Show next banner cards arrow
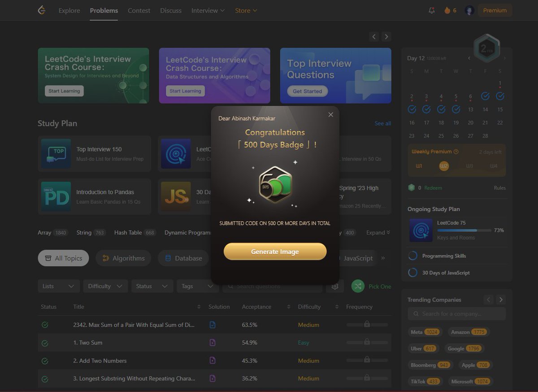 [386, 37]
